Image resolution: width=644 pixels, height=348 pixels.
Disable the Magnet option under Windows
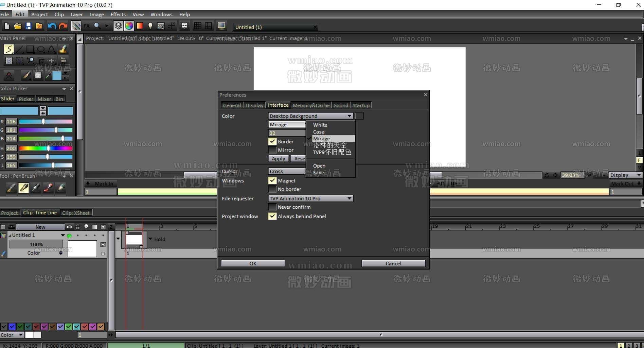click(x=272, y=180)
